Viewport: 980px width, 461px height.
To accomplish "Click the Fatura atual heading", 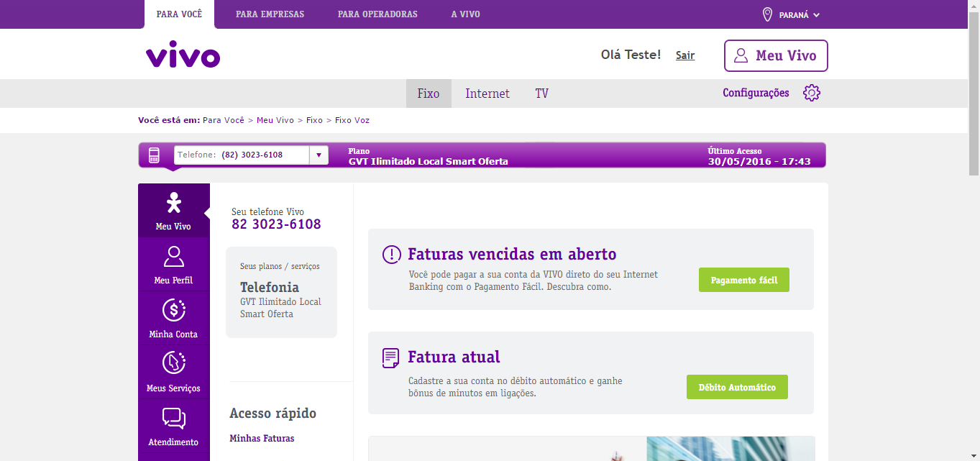I will 454,357.
